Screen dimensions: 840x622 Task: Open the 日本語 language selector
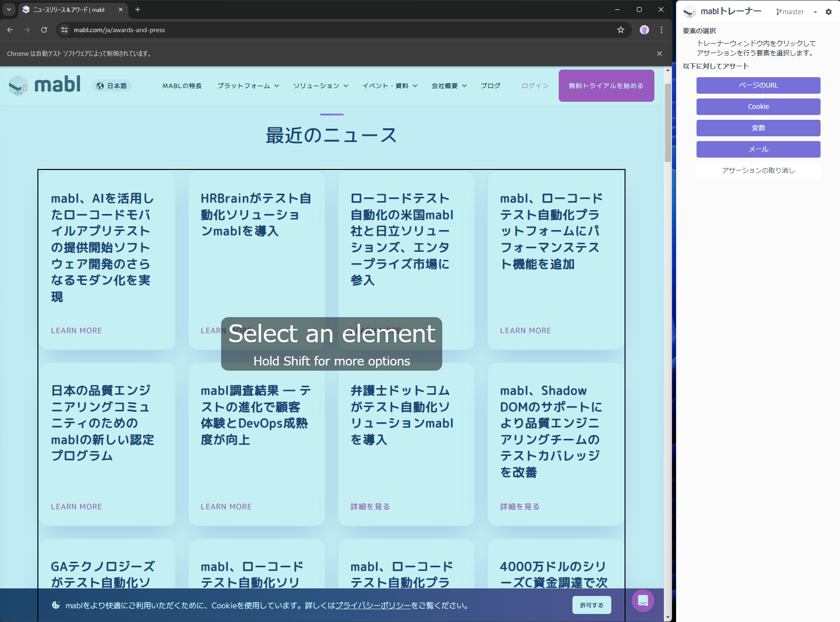112,86
